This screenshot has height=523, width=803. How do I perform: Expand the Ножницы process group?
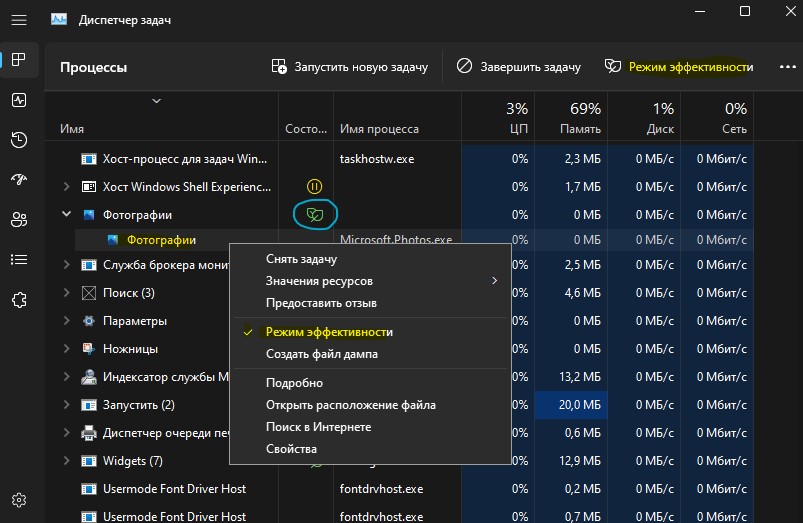67,349
